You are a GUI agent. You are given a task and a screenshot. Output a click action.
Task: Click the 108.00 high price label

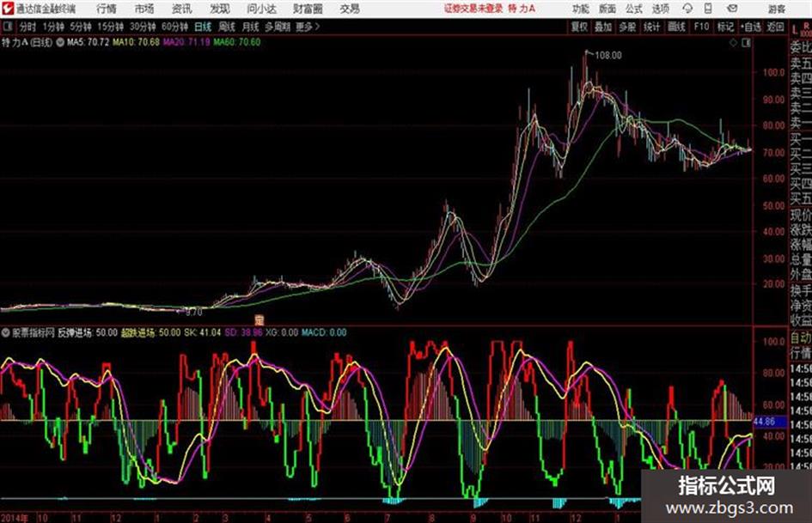(608, 56)
